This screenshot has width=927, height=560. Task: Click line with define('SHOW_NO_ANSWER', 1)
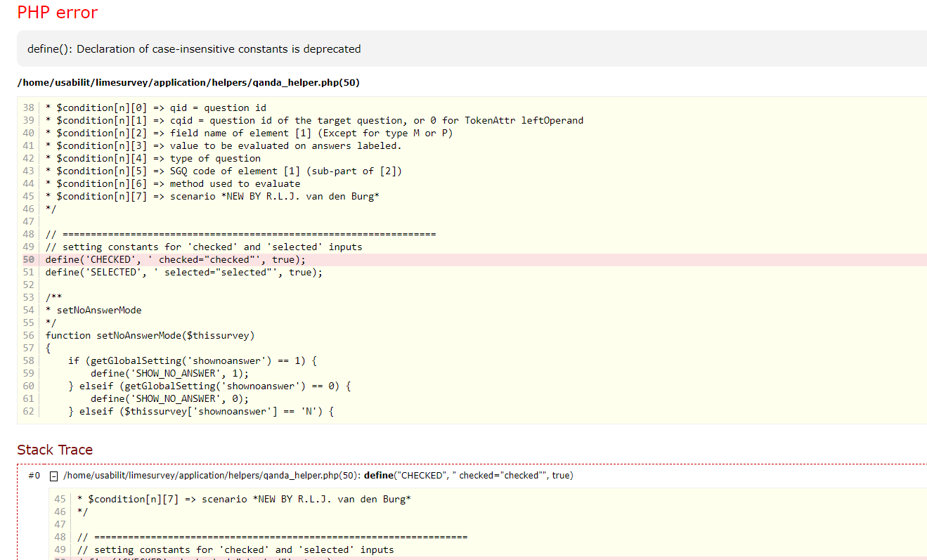click(x=169, y=374)
